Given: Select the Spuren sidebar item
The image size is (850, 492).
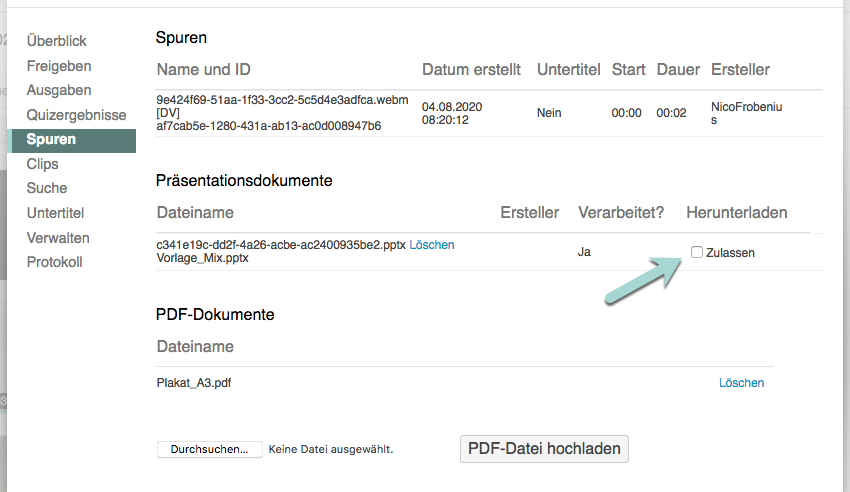Looking at the screenshot, I should [x=51, y=139].
